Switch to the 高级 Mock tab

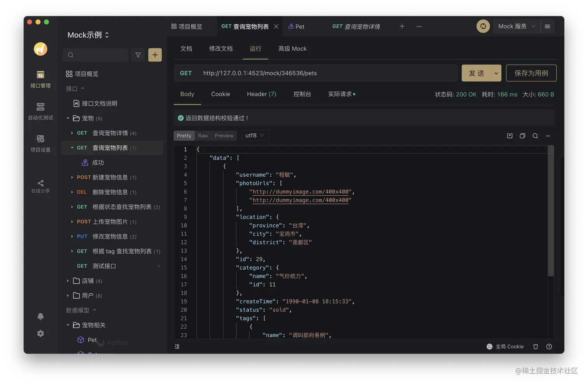[x=292, y=49]
